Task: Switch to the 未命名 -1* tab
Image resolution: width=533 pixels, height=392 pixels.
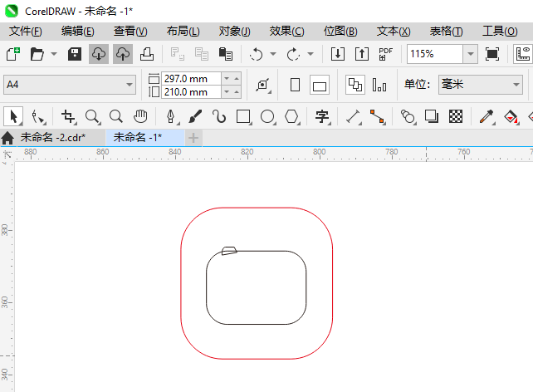Action: tap(145, 138)
